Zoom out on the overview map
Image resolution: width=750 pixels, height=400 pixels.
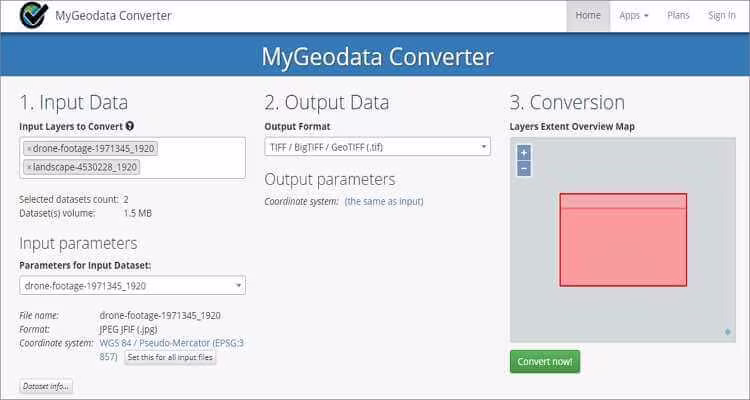click(x=524, y=168)
